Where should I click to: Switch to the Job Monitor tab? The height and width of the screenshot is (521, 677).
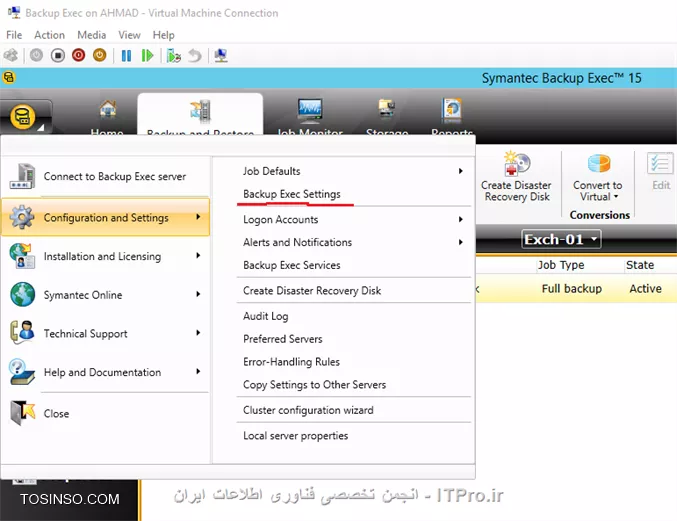tap(310, 116)
